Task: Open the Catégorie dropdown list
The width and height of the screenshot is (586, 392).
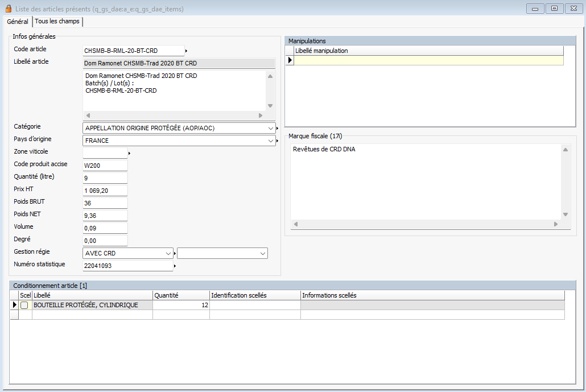Action: [270, 129]
